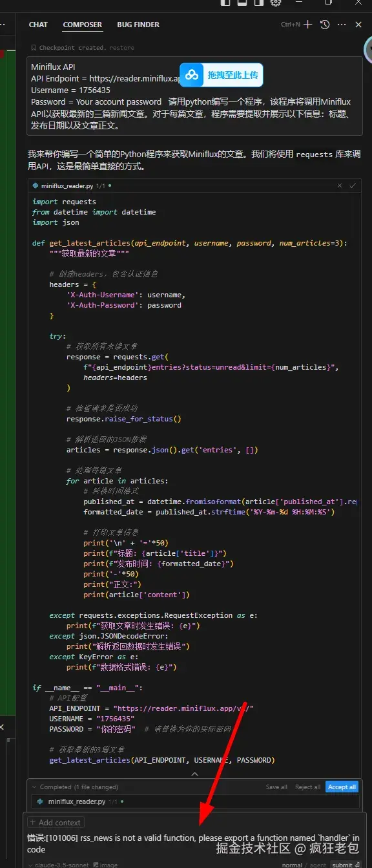Click the user prompt message box
372x868 pixels.
pyautogui.click(x=194, y=95)
